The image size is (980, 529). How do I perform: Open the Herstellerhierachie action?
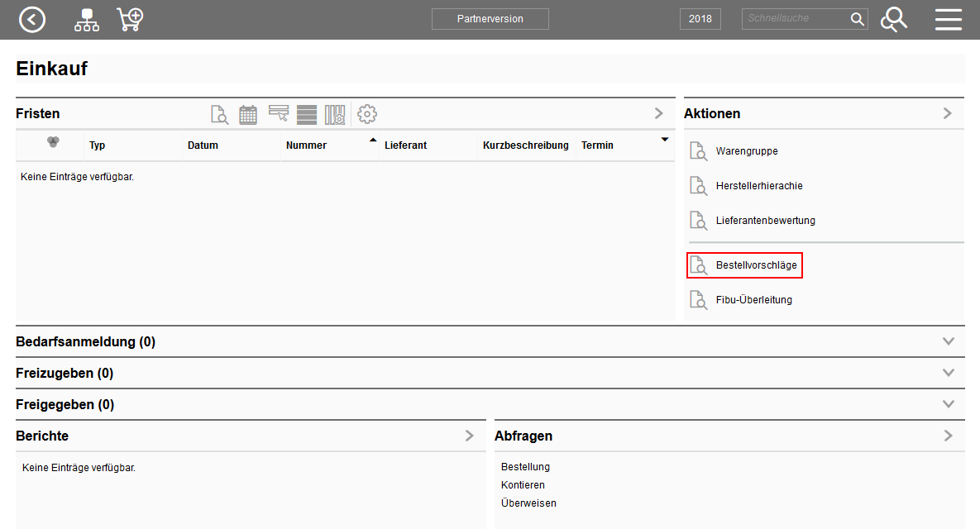coord(759,186)
